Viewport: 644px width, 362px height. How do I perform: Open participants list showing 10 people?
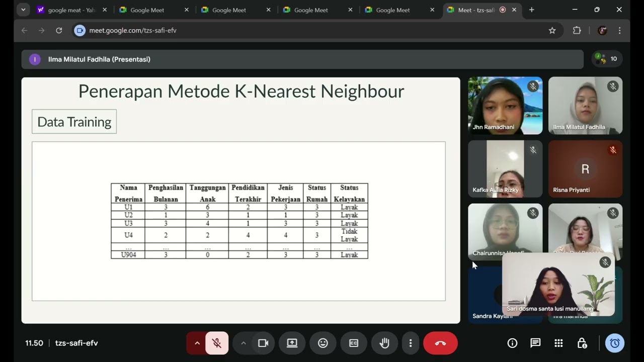(607, 59)
